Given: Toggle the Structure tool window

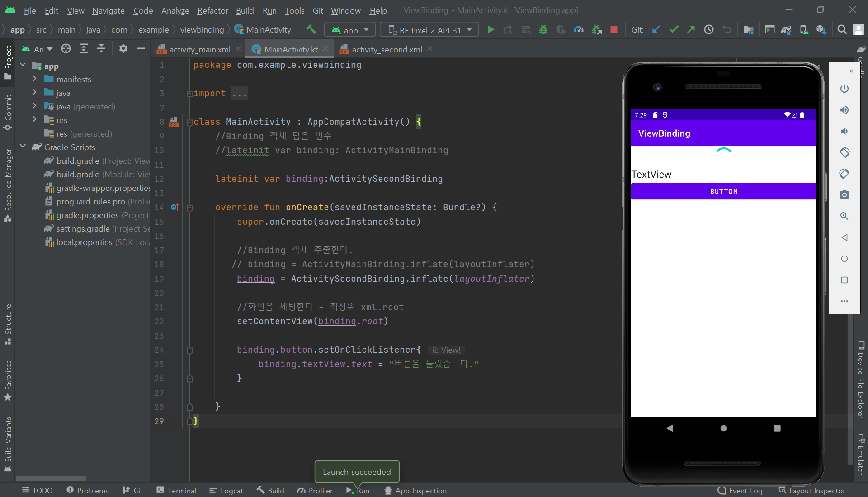Looking at the screenshot, I should click(x=8, y=324).
